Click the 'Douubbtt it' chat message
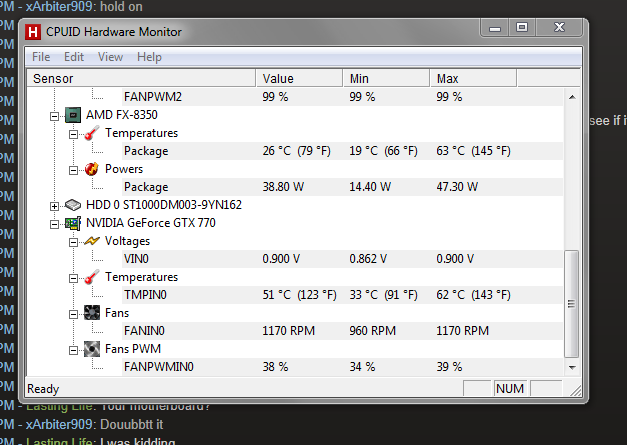Screen dimensions: 627x445 tap(132, 424)
